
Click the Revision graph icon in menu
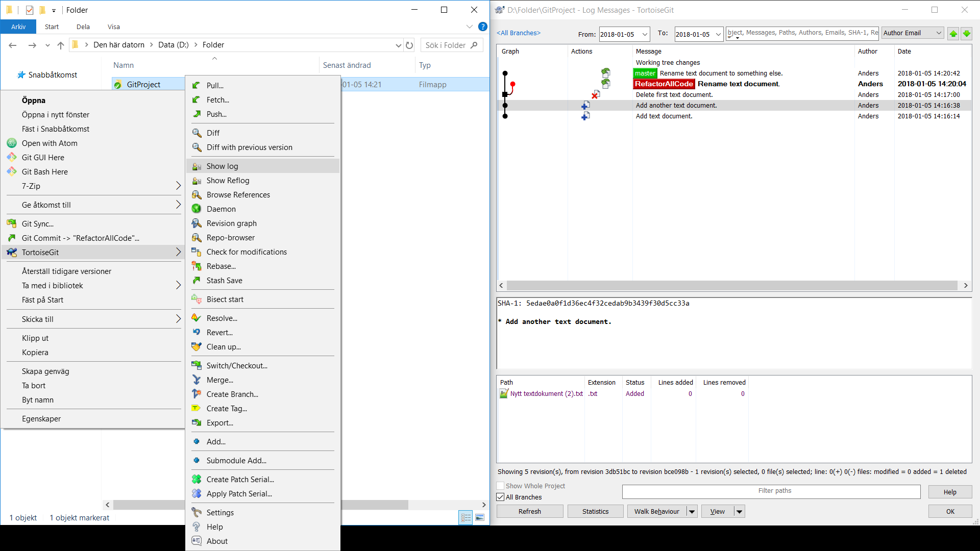pyautogui.click(x=197, y=223)
